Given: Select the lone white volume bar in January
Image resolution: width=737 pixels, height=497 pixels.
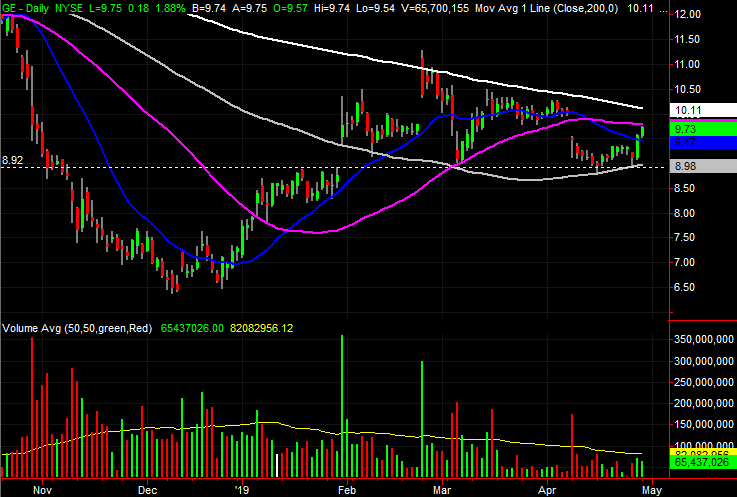Looking at the screenshot, I should point(277,465).
